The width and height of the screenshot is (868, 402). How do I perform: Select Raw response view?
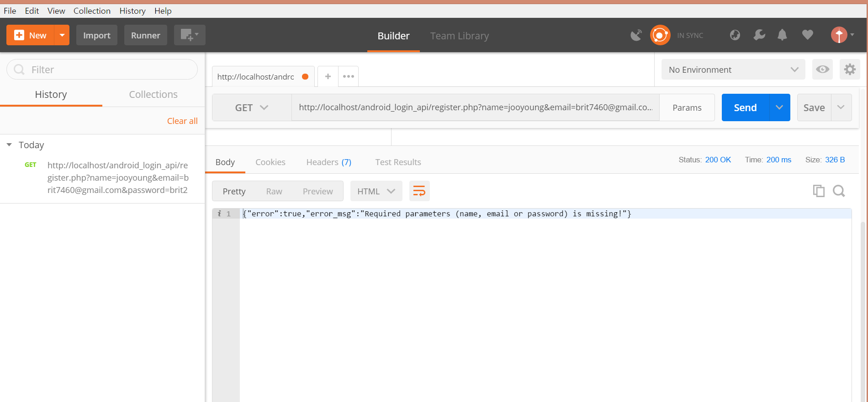(274, 191)
